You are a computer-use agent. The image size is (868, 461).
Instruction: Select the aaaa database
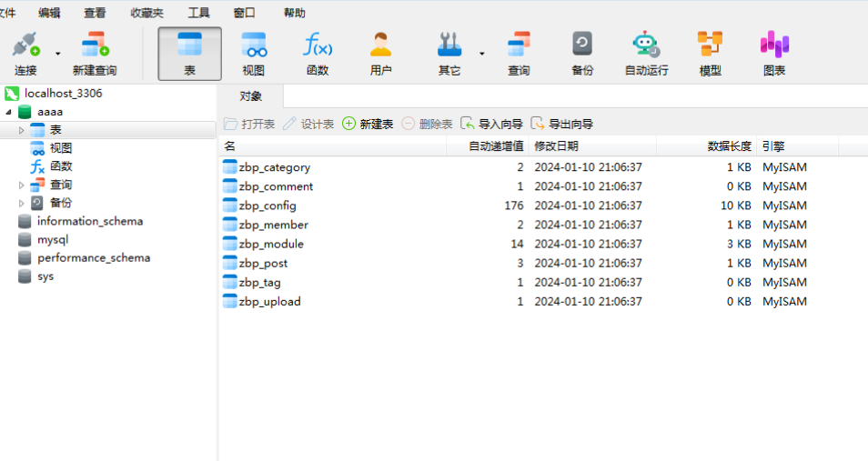coord(50,112)
